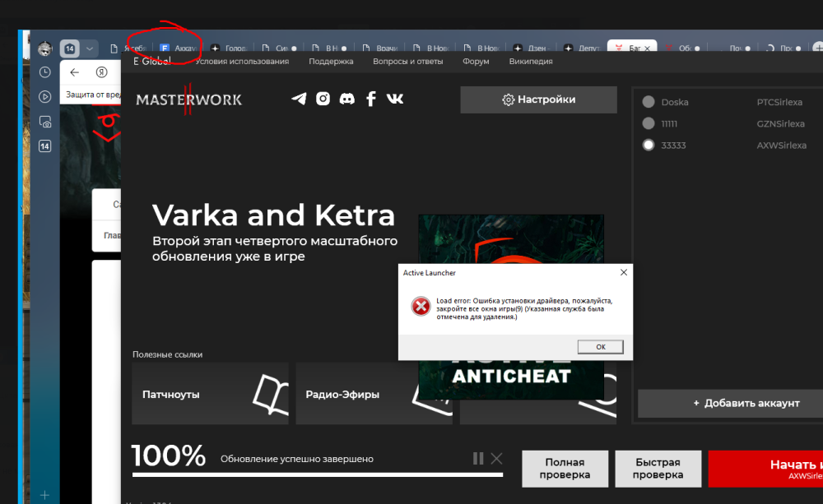Click the Настройки settings button

[538, 99]
